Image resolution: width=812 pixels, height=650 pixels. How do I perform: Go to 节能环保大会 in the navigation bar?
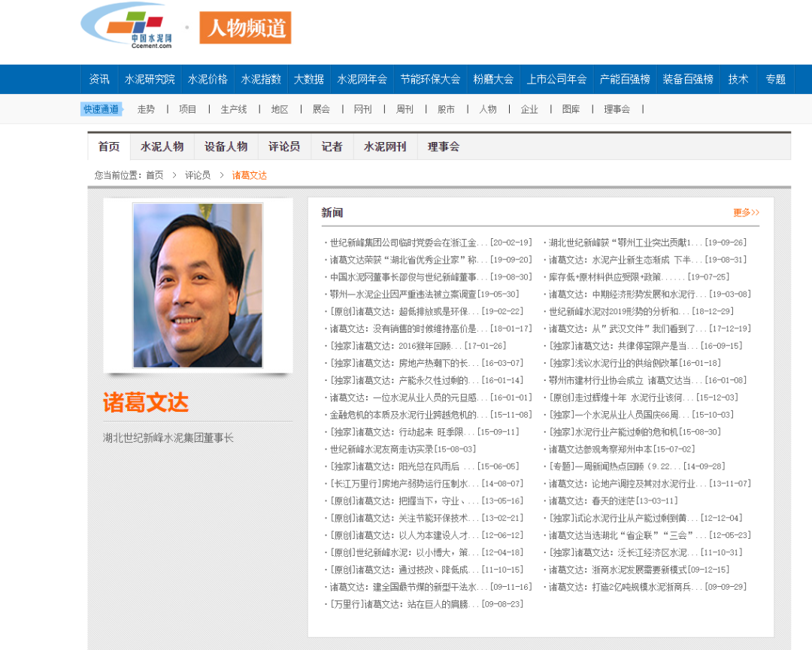click(430, 79)
